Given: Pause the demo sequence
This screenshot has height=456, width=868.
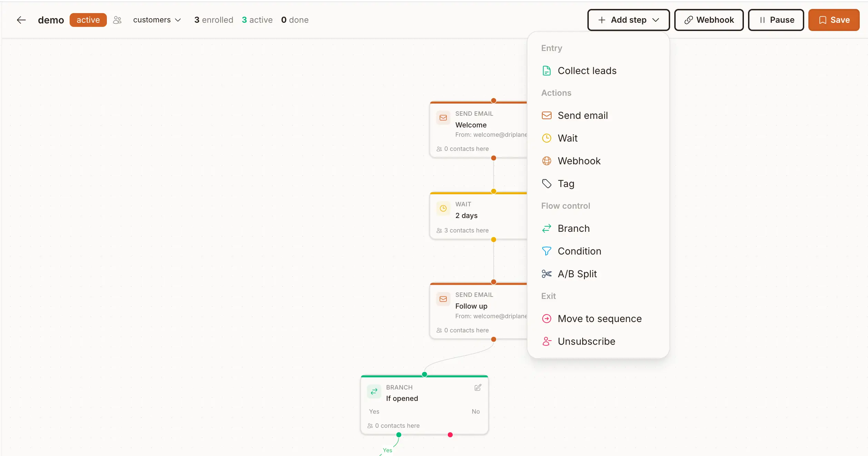Looking at the screenshot, I should coord(776,20).
